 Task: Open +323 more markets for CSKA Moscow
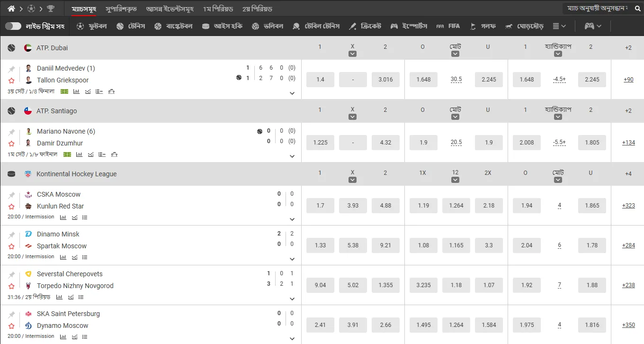point(628,206)
